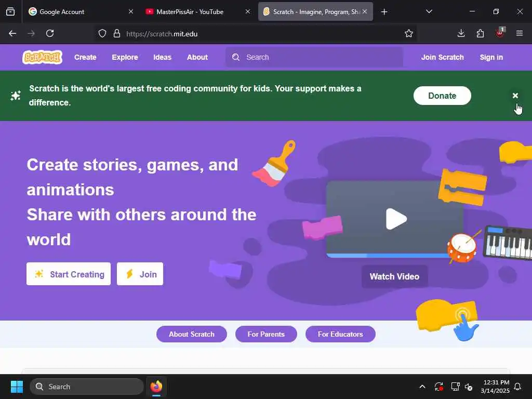532x399 pixels.
Task: Open the Firefox extensions puzzle icon
Action: tap(480, 33)
